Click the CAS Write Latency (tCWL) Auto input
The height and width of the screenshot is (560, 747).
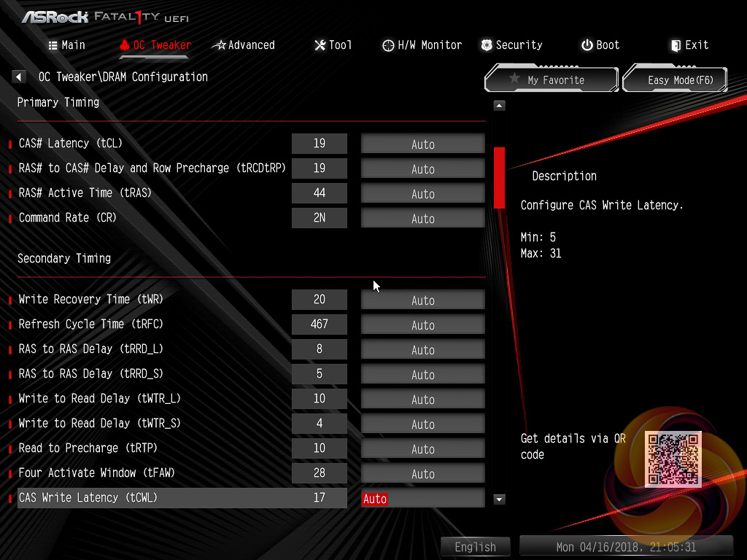point(422,499)
